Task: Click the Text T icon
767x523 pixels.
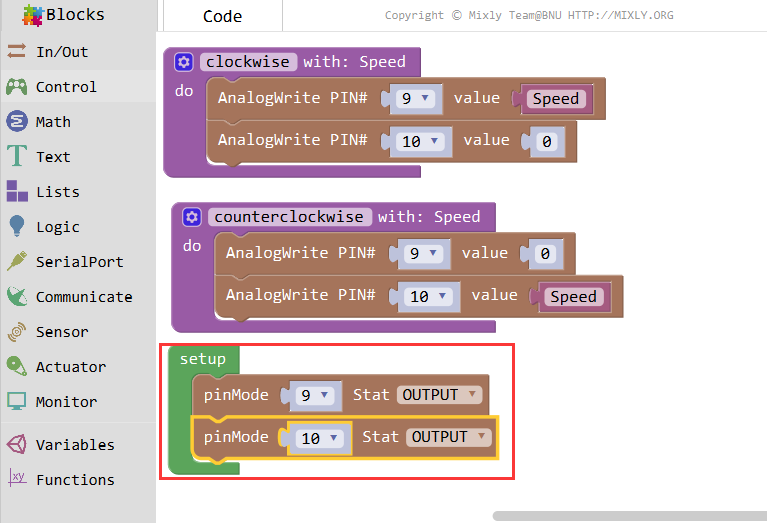Action: pyautogui.click(x=17, y=156)
